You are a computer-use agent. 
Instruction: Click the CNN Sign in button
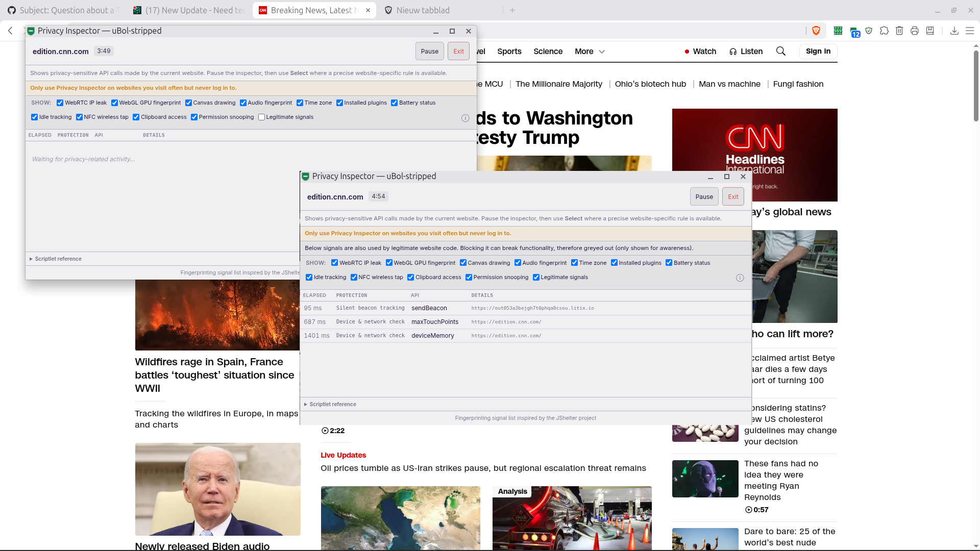818,51
